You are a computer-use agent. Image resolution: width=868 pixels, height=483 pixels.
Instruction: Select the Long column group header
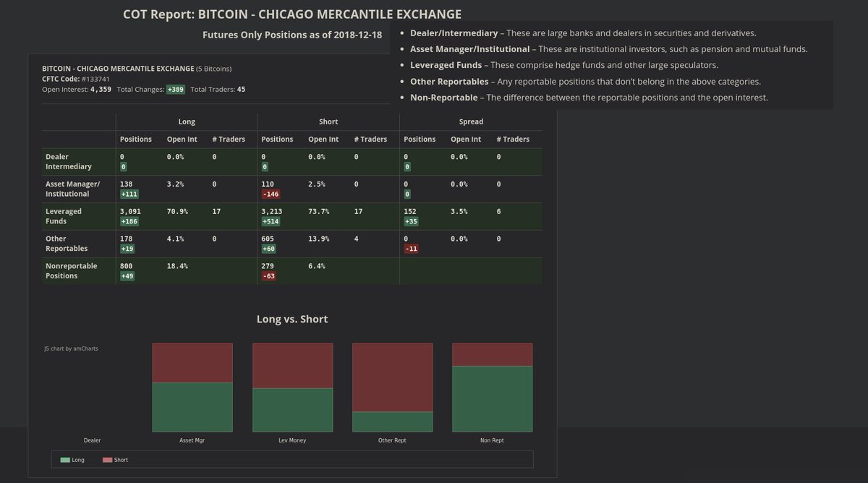point(187,121)
